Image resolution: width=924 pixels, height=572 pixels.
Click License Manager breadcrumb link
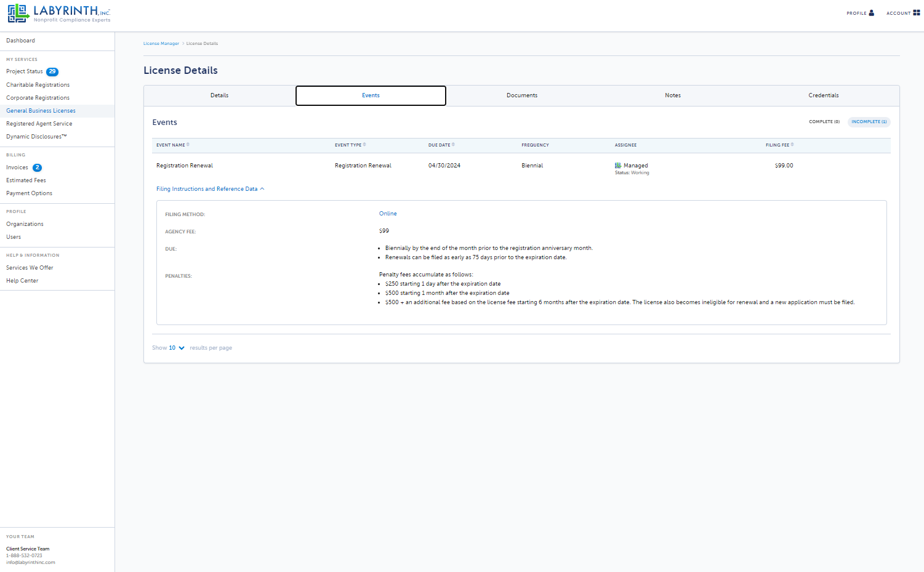tap(161, 44)
